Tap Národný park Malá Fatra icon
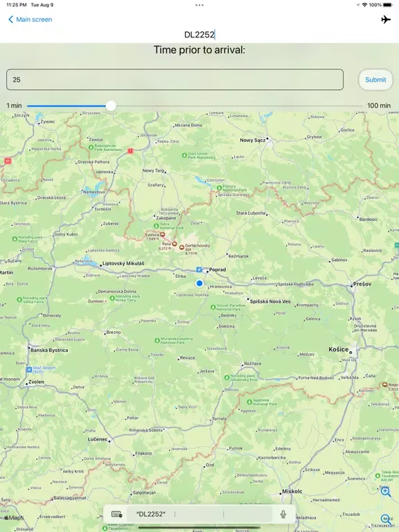 pos(15,239)
